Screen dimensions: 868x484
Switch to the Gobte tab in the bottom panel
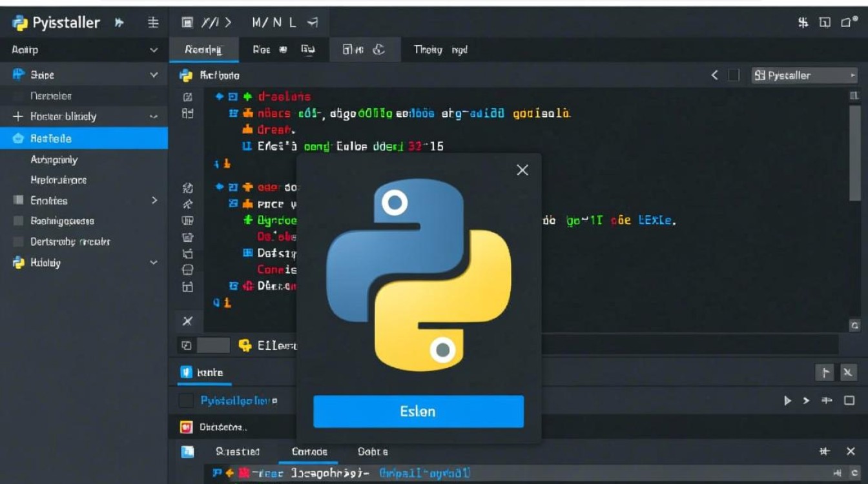[373, 452]
